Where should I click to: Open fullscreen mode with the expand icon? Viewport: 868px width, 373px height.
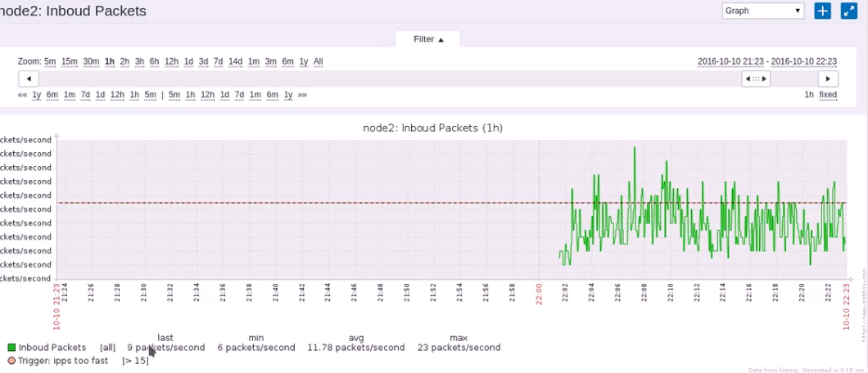click(848, 11)
